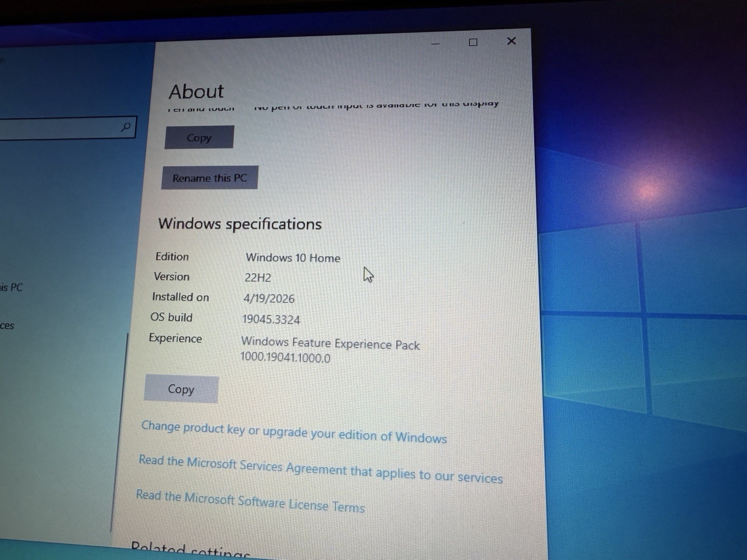The image size is (747, 560).
Task: Close the Settings About window
Action: (x=511, y=41)
